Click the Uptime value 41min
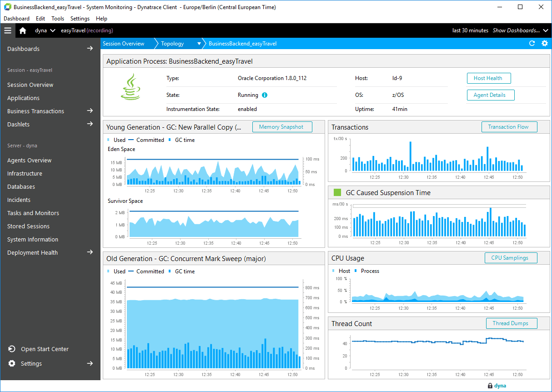The image size is (552, 392). (x=401, y=109)
